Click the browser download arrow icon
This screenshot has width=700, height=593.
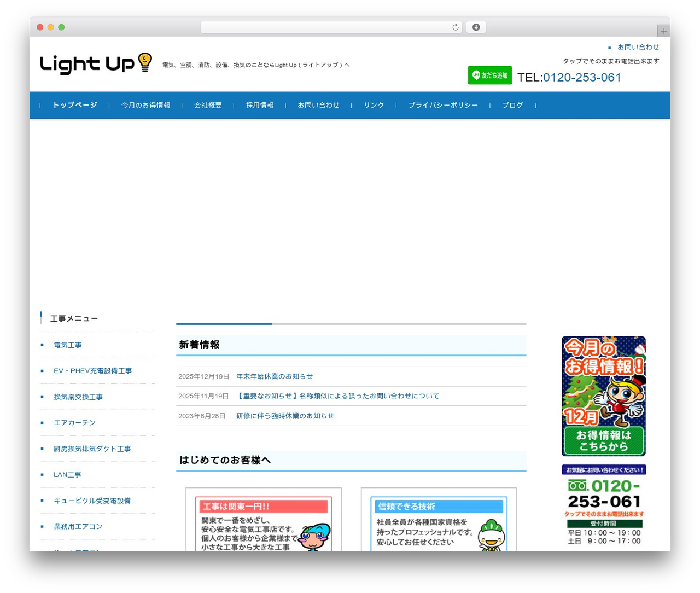[x=476, y=27]
